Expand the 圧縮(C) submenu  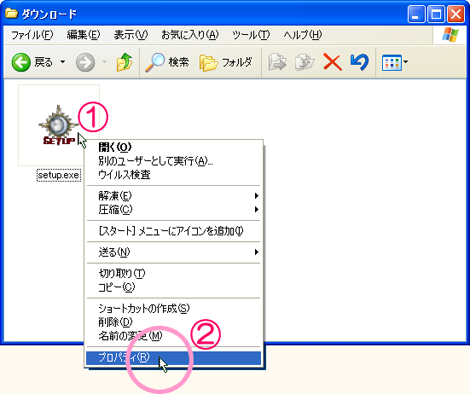coord(173,209)
